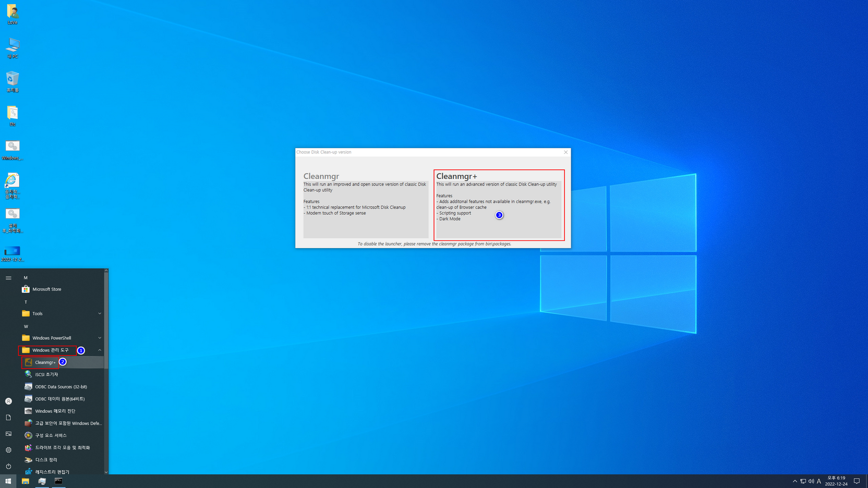Open 드라이브 조각 모음 및 최적화
Image resolution: width=868 pixels, height=488 pixels.
pyautogui.click(x=62, y=447)
